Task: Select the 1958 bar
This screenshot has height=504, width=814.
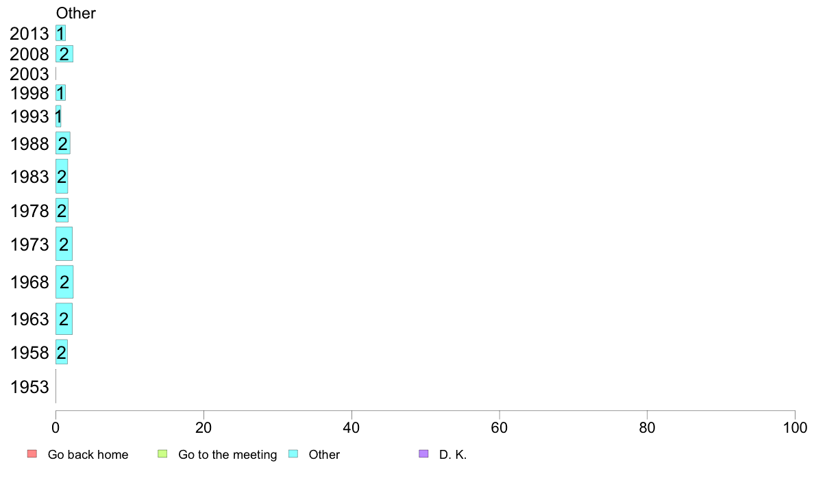Action: click(62, 353)
